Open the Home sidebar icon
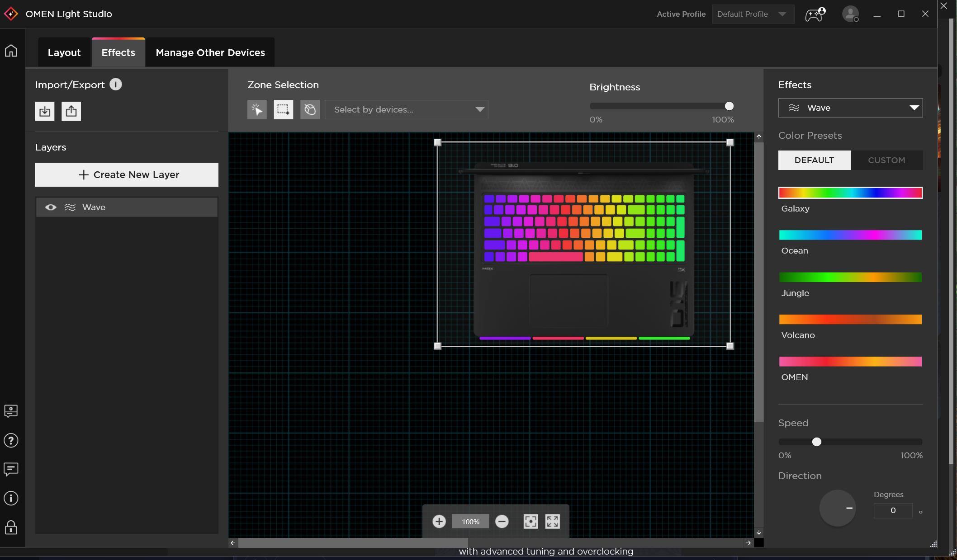Screen dimensions: 957x560 [x=11, y=51]
